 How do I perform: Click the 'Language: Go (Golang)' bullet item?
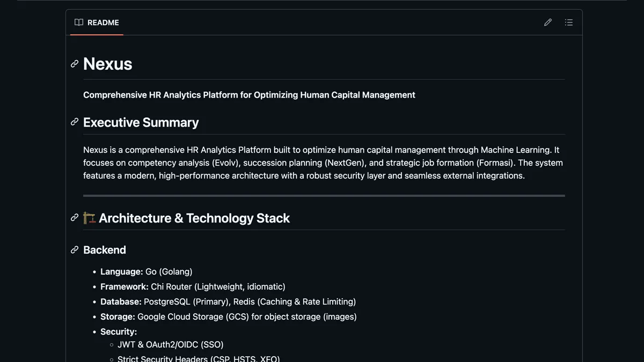(x=146, y=271)
